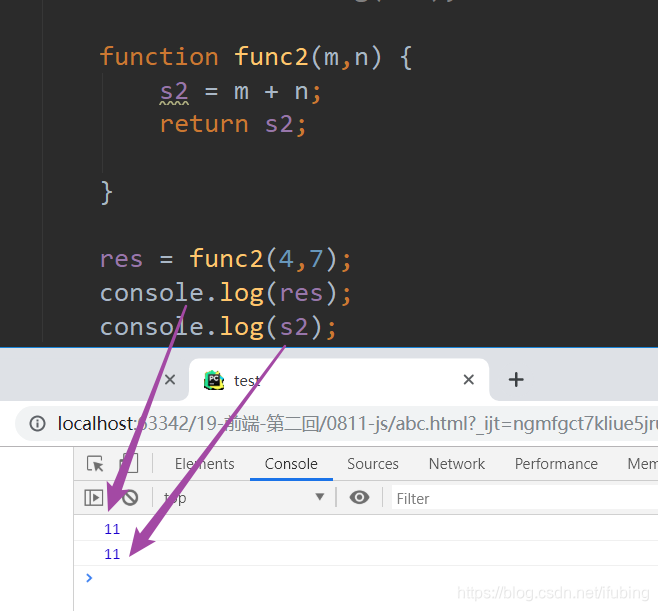Select the test browser tab
Image resolution: width=658 pixels, height=611 pixels.
[x=339, y=380]
